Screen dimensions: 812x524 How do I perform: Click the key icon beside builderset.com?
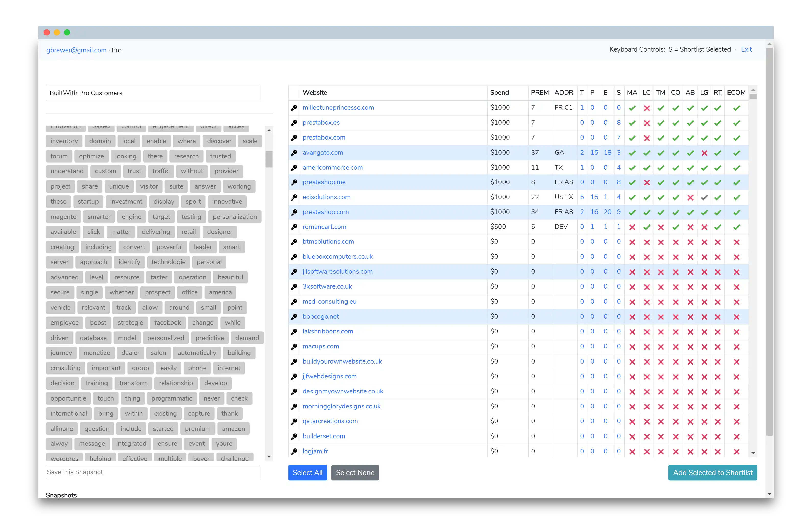[x=294, y=436]
